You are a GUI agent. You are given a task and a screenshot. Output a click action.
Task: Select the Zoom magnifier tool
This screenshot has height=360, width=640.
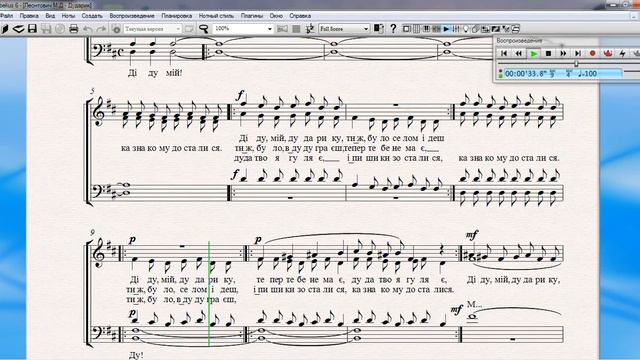(x=203, y=29)
